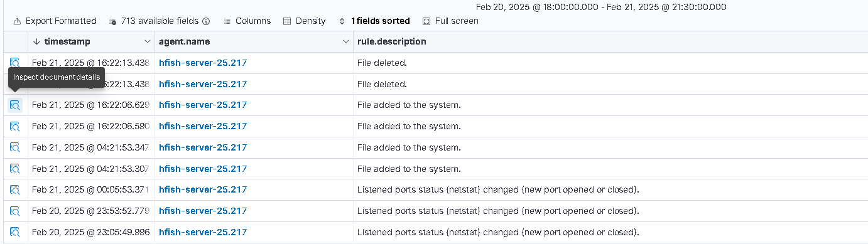Inspect document at 04:21:53.307 timestamp
The image size is (868, 244).
[15, 169]
